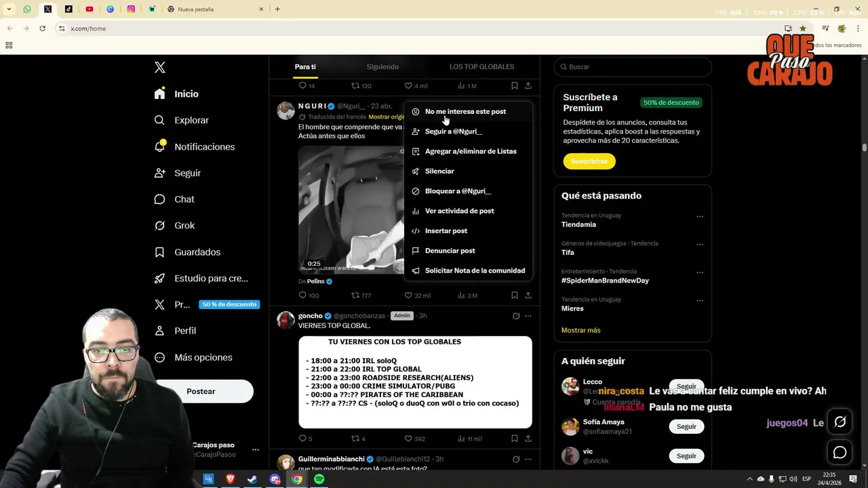Open Guardados bookmarks in the sidebar
Image resolution: width=868 pixels, height=488 pixels.
point(187,252)
